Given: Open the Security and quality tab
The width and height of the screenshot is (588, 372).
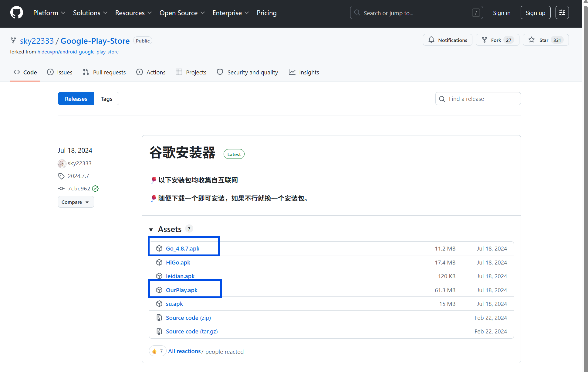Looking at the screenshot, I should point(248,72).
